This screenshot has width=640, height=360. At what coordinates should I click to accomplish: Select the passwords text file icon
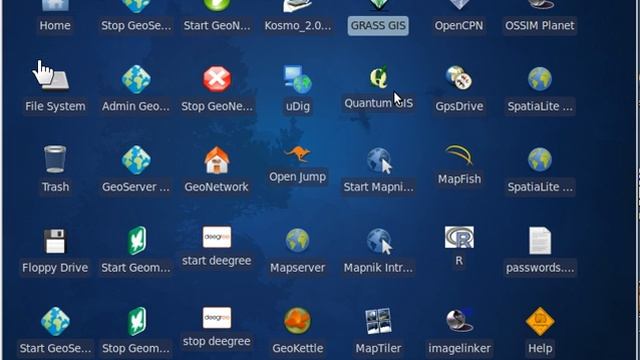tap(540, 240)
